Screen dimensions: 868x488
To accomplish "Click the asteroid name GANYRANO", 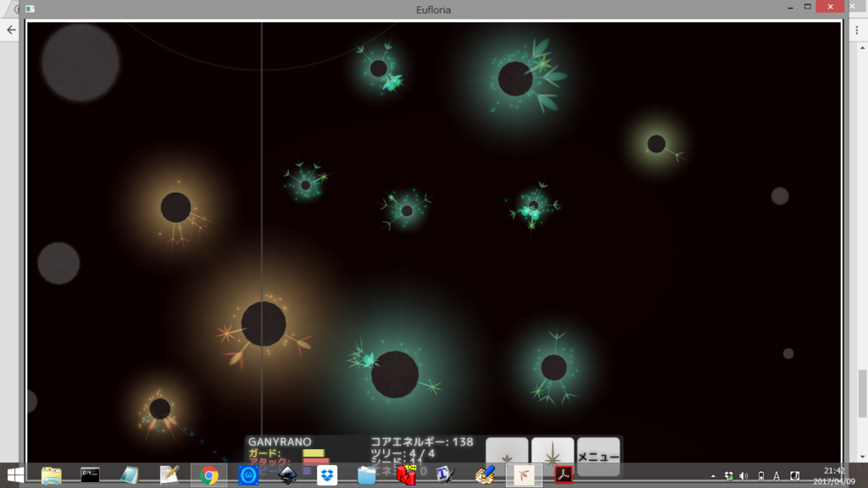I will [280, 442].
